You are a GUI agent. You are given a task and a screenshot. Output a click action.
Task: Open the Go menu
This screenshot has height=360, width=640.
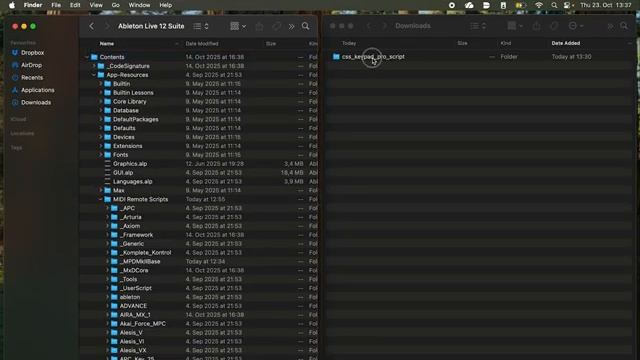pos(116,5)
